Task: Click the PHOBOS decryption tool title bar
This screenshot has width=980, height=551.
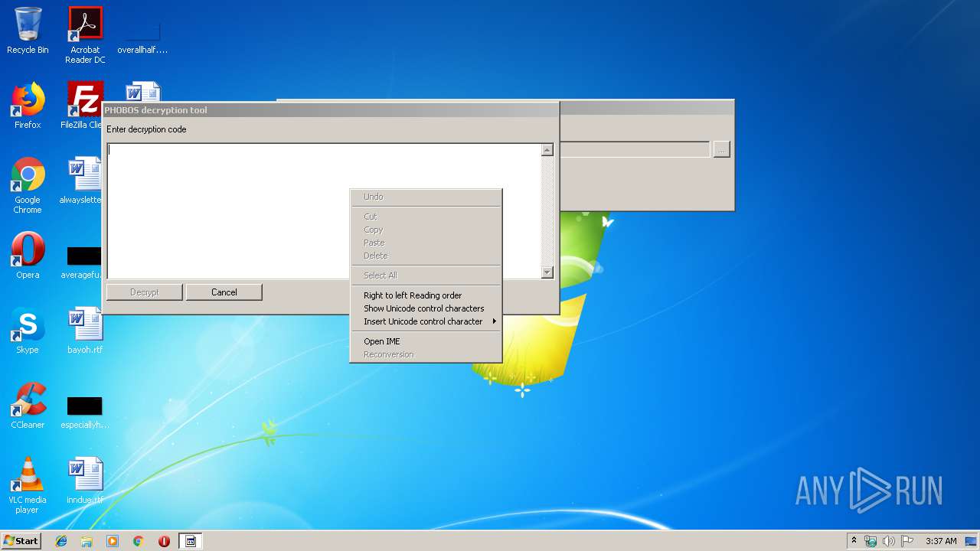Action: [331, 110]
